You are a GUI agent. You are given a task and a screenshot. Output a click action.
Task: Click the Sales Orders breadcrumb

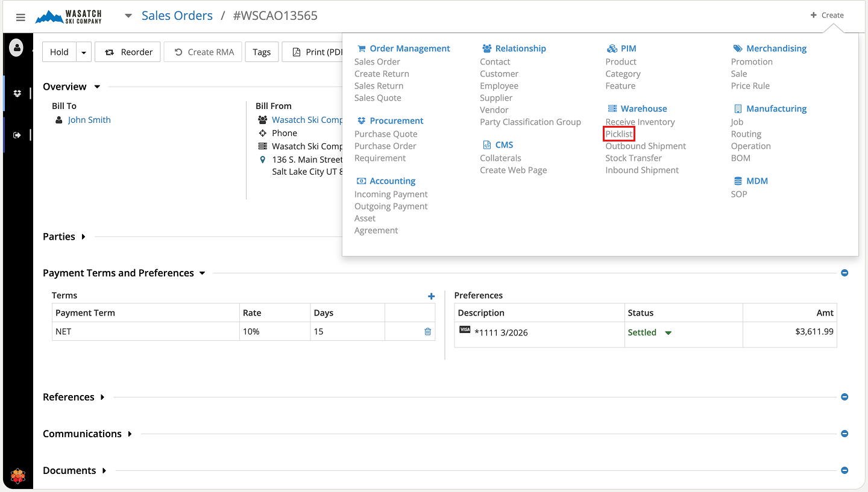point(177,16)
